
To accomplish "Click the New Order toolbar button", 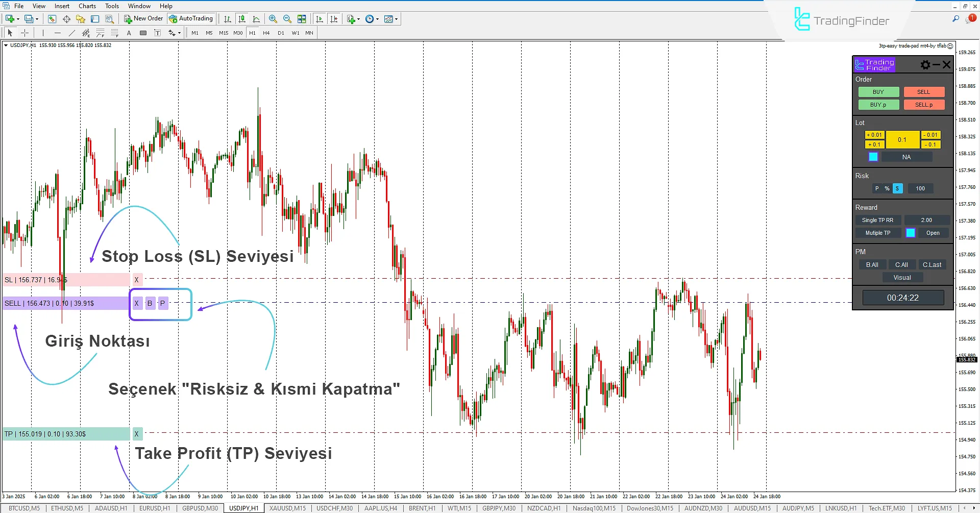I will point(143,19).
